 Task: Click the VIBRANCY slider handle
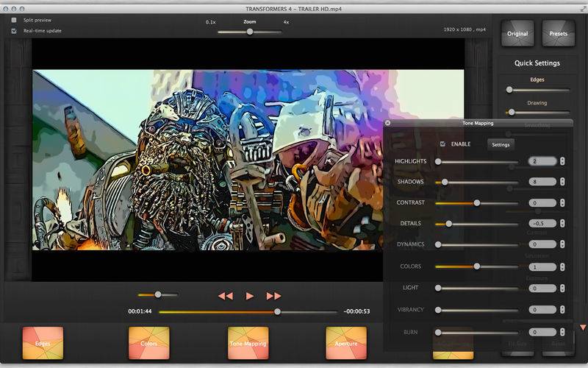click(438, 310)
